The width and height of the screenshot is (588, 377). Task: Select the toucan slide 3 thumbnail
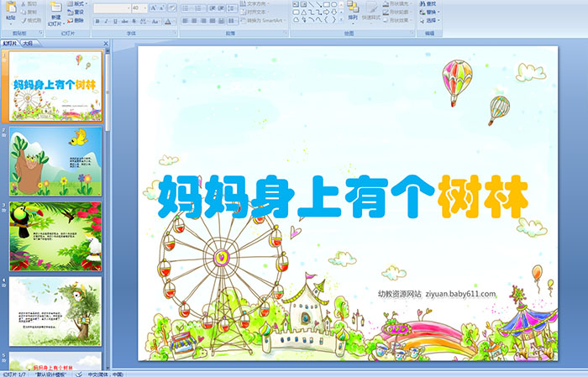55,236
